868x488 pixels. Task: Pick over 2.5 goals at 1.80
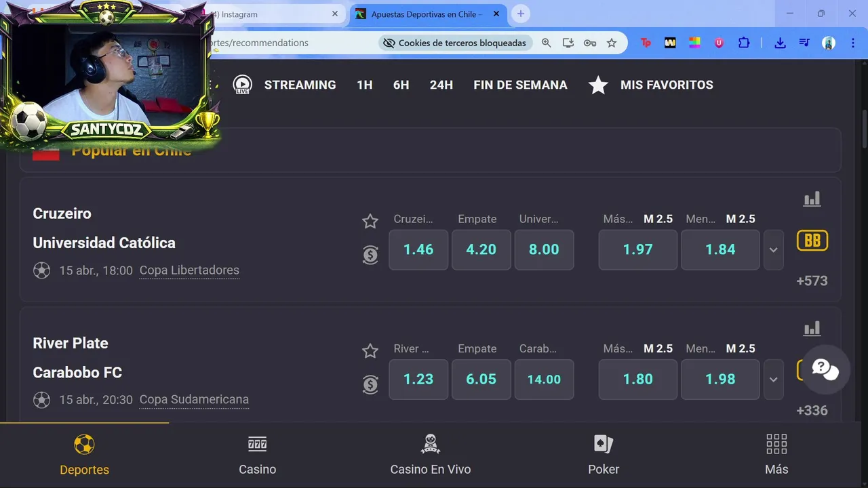pos(638,379)
